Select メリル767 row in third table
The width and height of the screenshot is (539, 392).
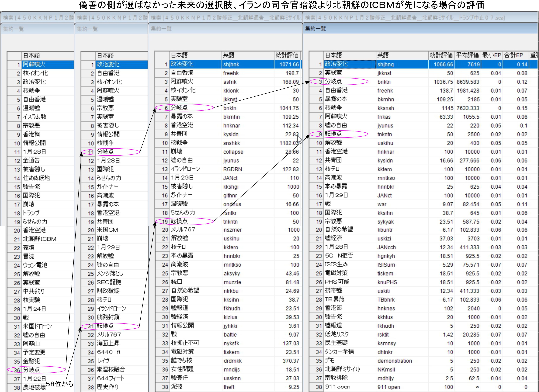tap(183, 230)
